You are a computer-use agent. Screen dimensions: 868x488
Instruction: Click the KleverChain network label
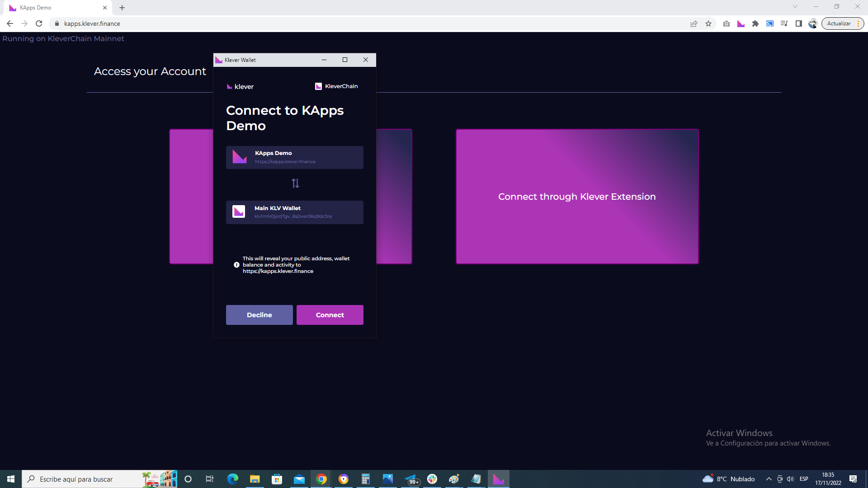click(336, 86)
